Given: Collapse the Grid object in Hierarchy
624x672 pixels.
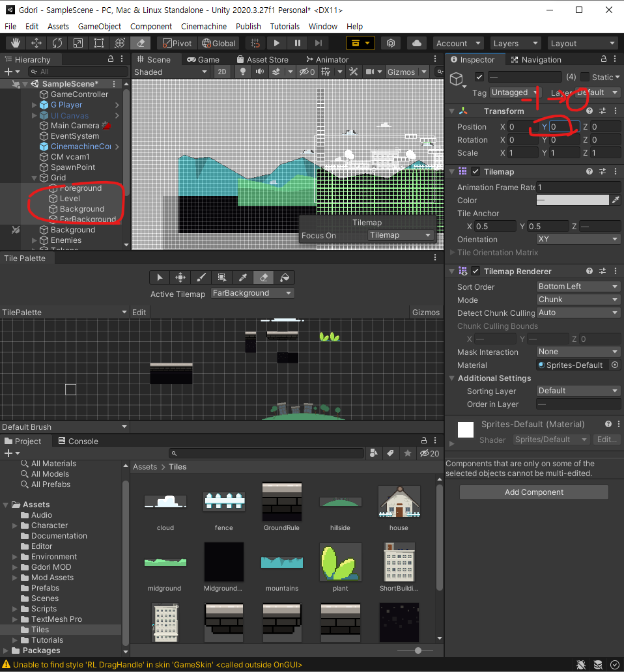Looking at the screenshot, I should tap(35, 178).
